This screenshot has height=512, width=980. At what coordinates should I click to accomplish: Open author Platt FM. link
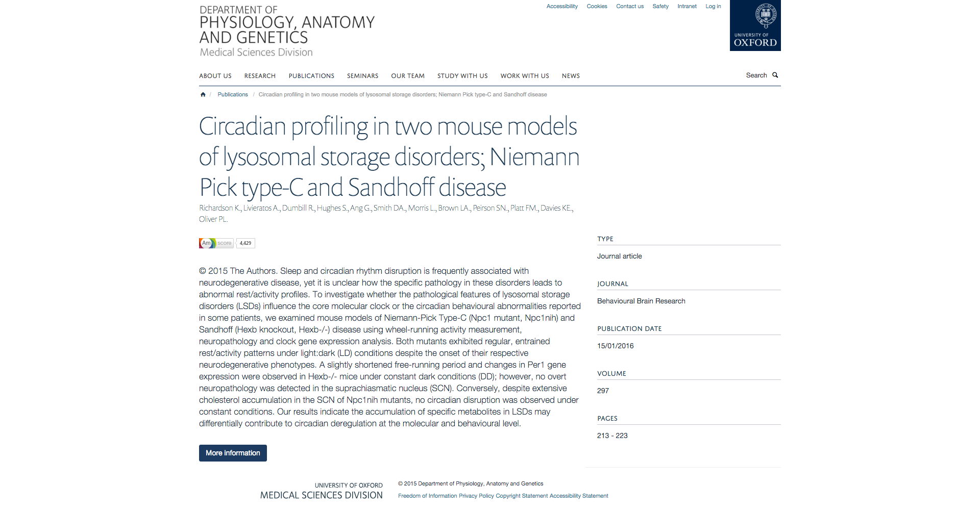(x=524, y=208)
